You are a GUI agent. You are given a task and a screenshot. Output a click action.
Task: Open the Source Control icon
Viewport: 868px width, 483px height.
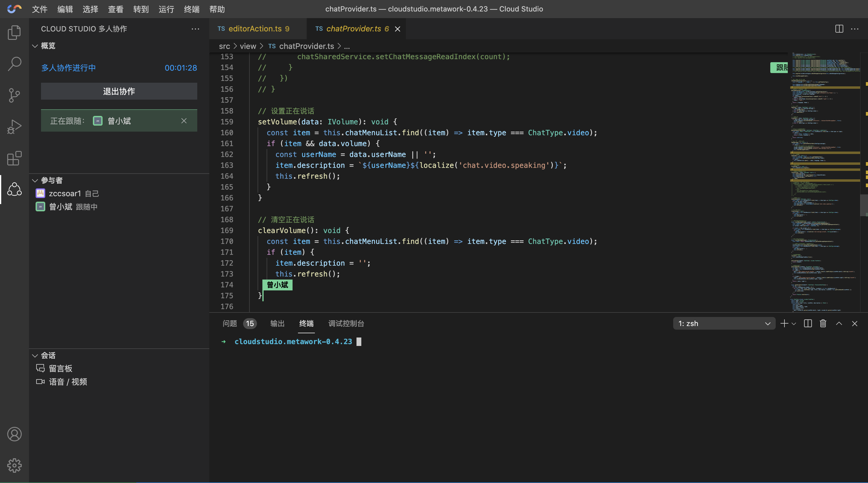click(x=14, y=95)
